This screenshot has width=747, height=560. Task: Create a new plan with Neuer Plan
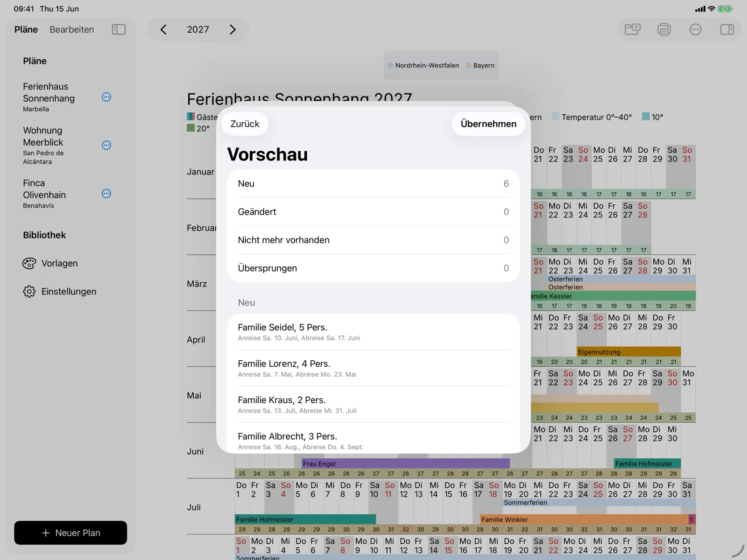(x=70, y=532)
